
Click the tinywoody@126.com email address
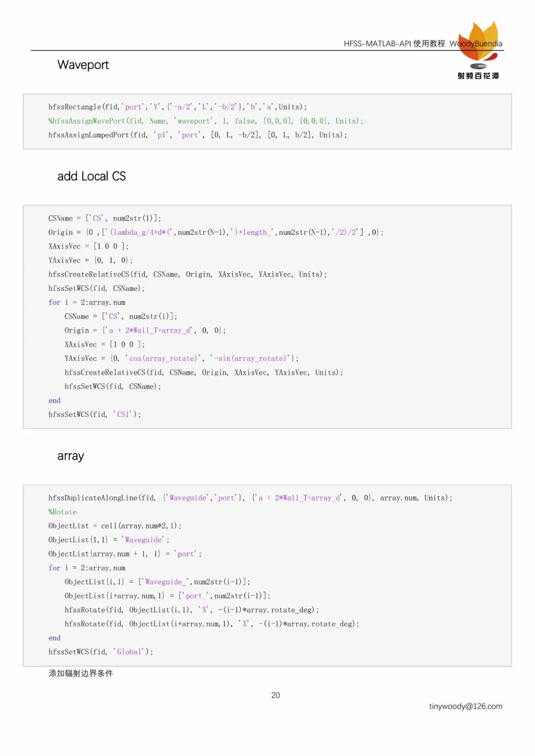[466, 706]
